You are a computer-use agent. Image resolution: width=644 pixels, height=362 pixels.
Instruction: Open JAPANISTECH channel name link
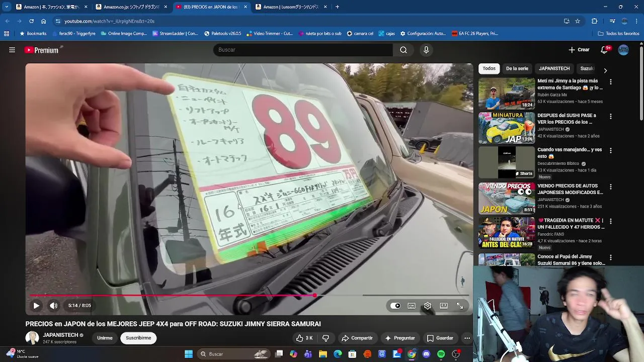click(x=60, y=335)
